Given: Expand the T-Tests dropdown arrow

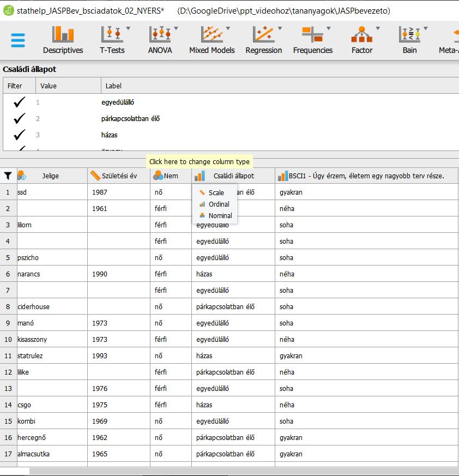Looking at the screenshot, I should pyautogui.click(x=128, y=28).
